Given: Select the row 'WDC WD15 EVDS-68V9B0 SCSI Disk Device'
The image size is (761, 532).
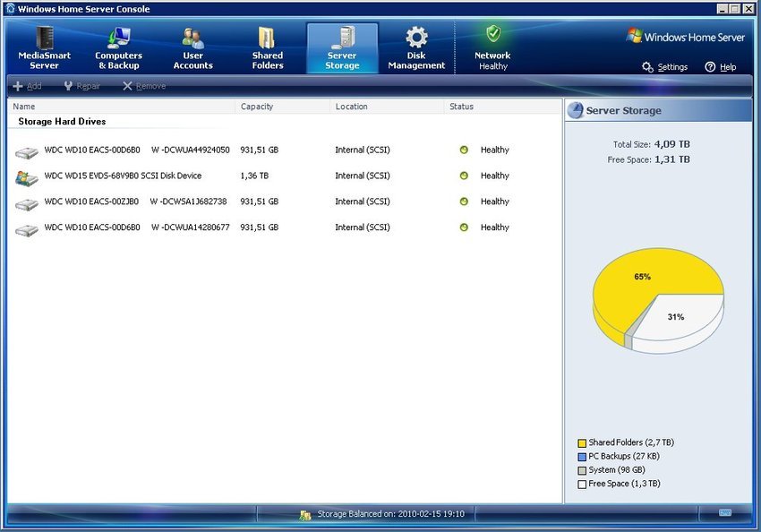Looking at the screenshot, I should (x=285, y=176).
